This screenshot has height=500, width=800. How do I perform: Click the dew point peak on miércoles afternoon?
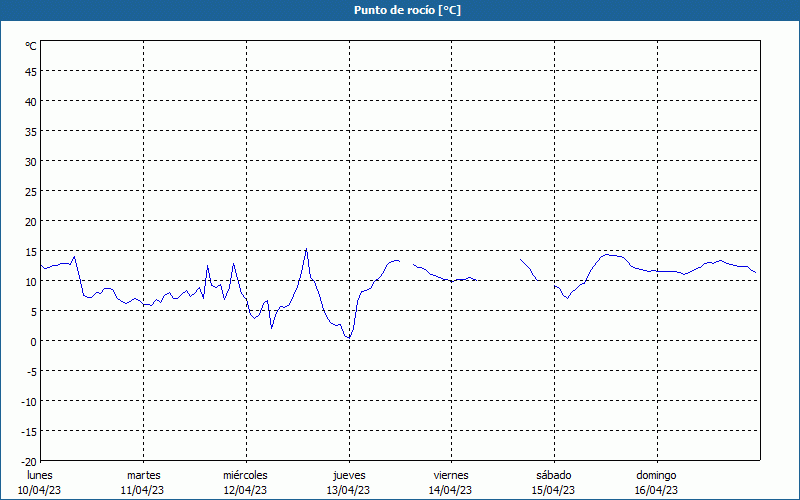click(x=306, y=249)
